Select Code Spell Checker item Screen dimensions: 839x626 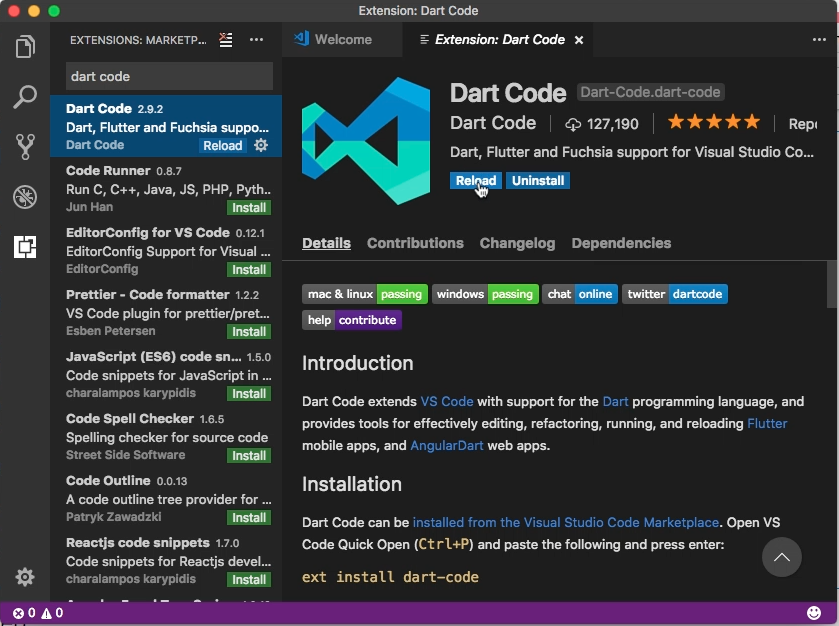click(x=166, y=437)
